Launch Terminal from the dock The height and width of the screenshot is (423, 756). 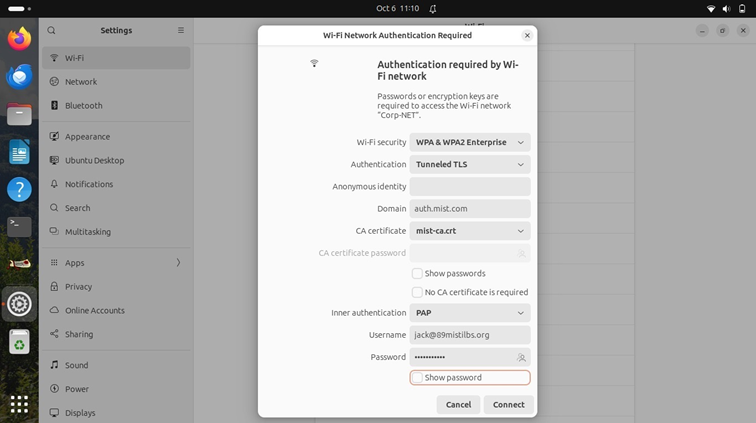[x=19, y=227]
